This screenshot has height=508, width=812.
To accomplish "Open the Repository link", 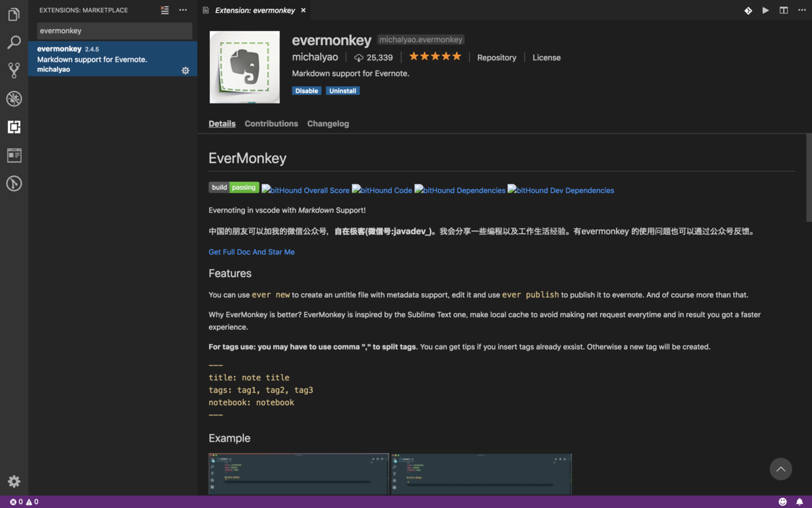I will click(x=497, y=58).
